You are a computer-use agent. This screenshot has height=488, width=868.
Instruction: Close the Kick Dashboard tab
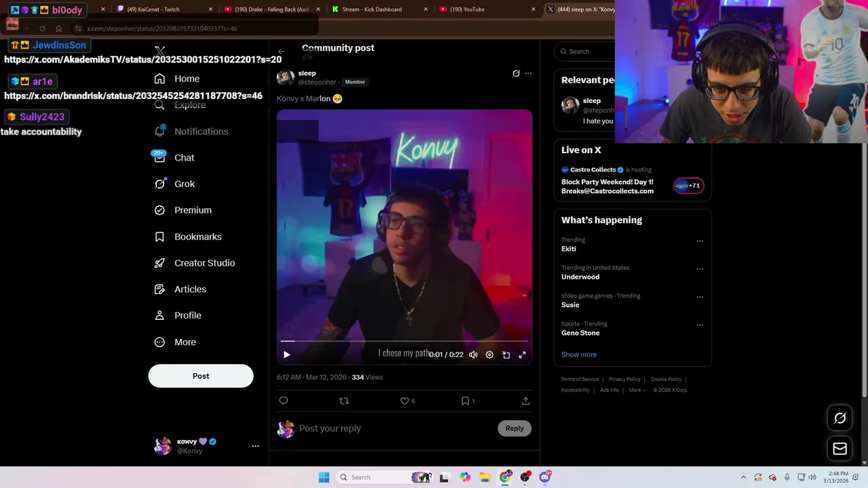[426, 9]
